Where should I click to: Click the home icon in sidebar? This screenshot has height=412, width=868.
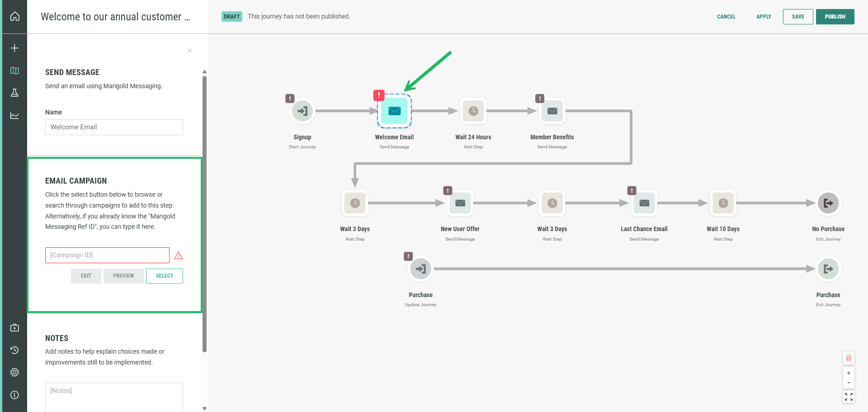[x=15, y=17]
